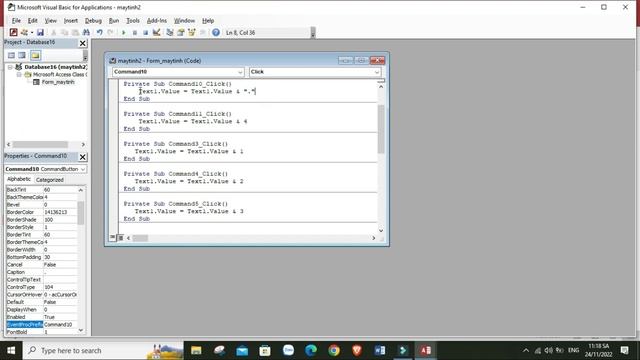Click Project panel horizontal scrollbar right arrow
Viewport: 640px width, 360px height.
coord(83,144)
